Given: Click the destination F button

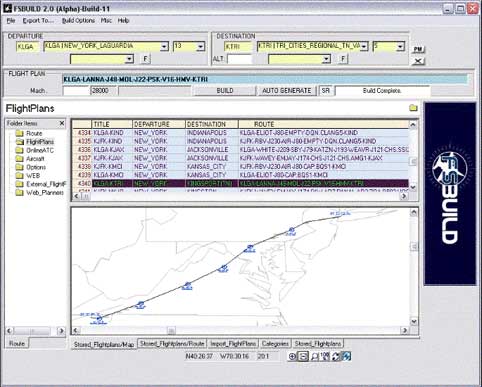Looking at the screenshot, I should [343, 59].
